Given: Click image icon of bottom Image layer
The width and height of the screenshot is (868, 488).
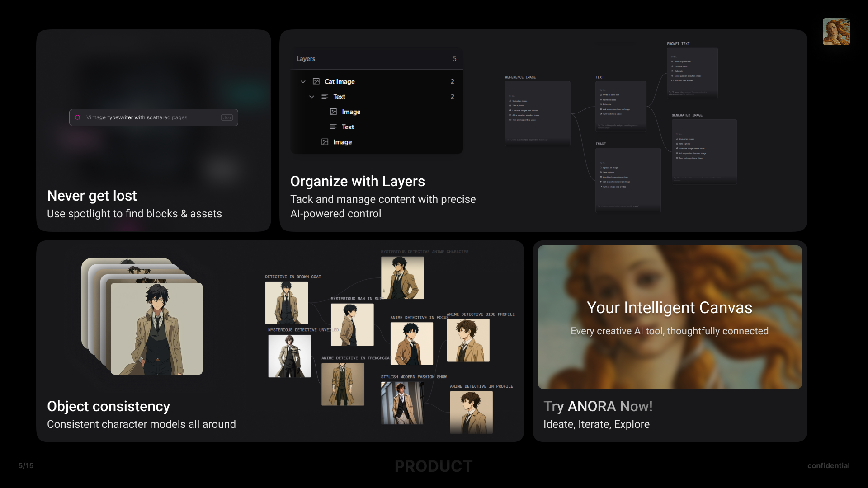Looking at the screenshot, I should [x=325, y=142].
